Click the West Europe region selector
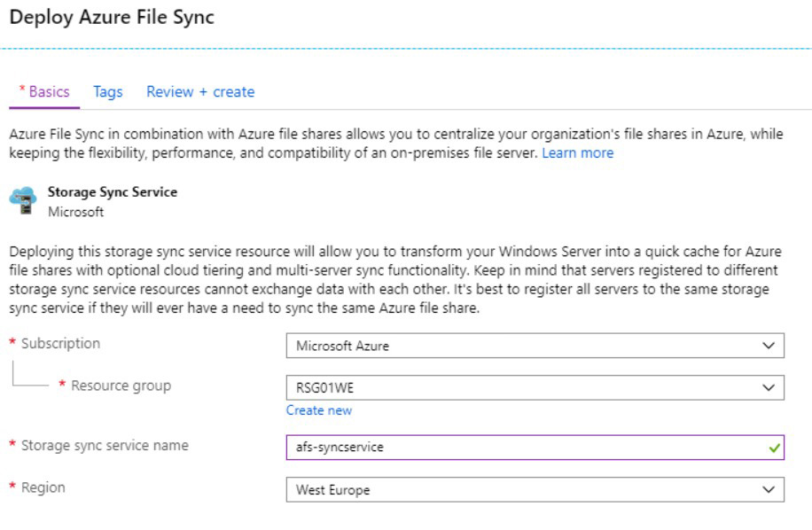The image size is (812, 530). pos(535,489)
